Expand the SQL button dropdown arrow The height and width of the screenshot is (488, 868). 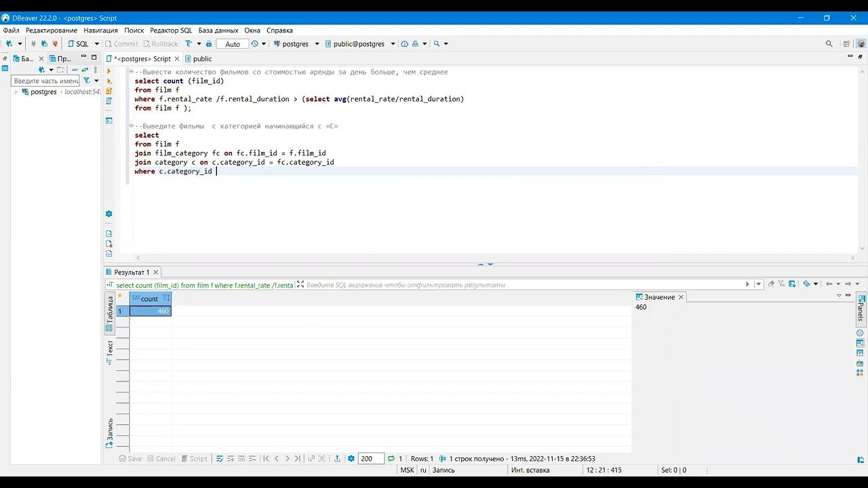pyautogui.click(x=96, y=44)
